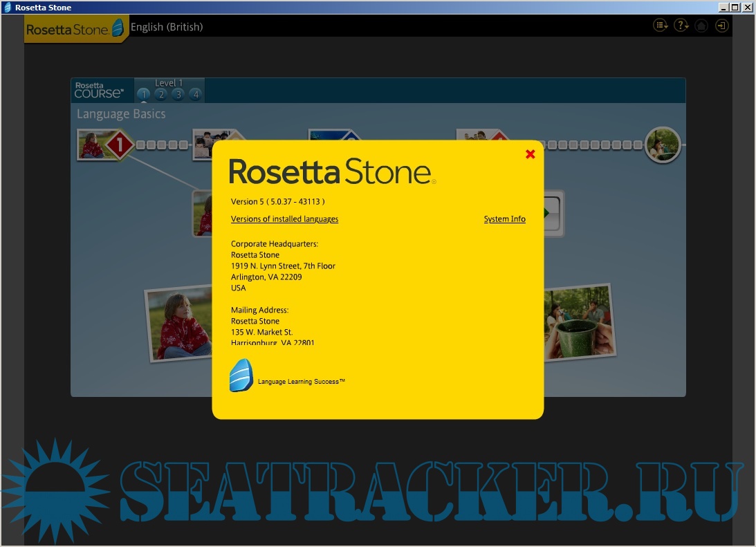Click the English (British) language label
Screen dimensions: 756x547
point(167,27)
